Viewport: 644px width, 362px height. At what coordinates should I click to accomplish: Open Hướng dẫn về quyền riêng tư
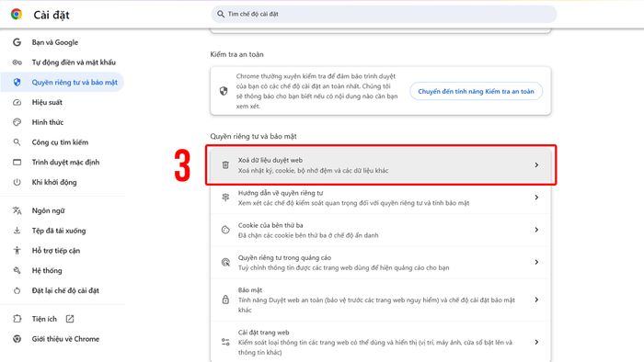(380, 198)
